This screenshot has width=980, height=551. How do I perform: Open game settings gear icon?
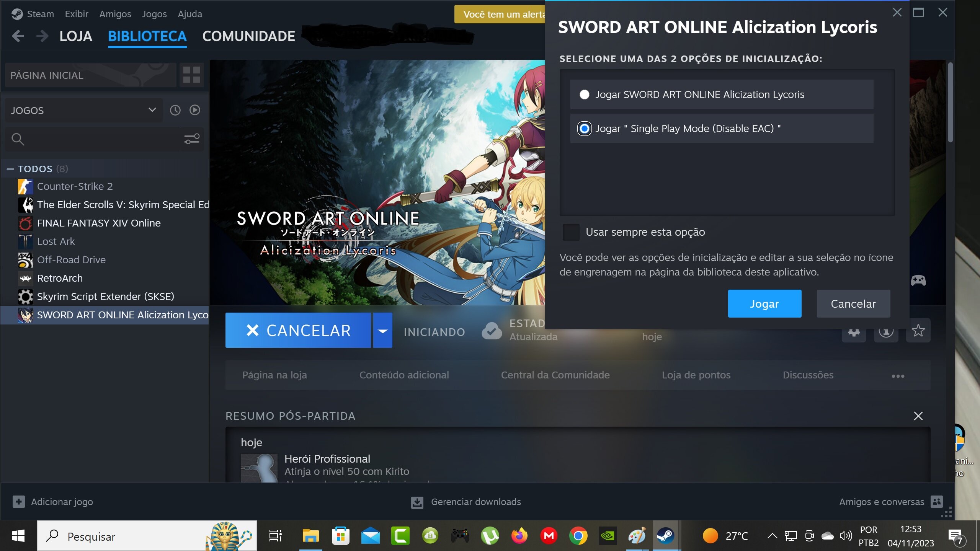click(854, 331)
